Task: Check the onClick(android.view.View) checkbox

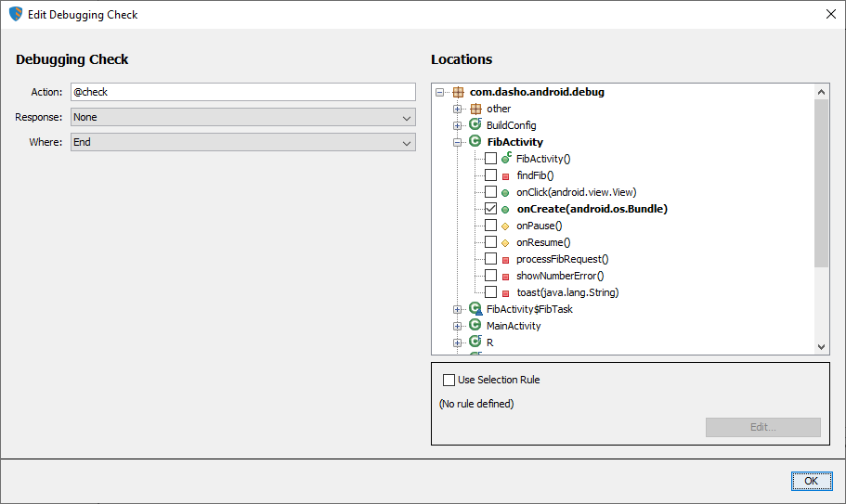Action: pyautogui.click(x=490, y=192)
